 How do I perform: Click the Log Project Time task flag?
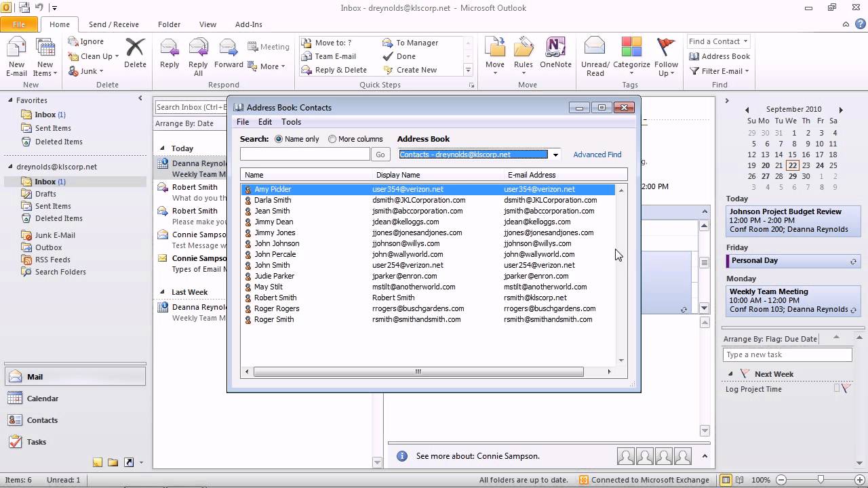pos(846,389)
